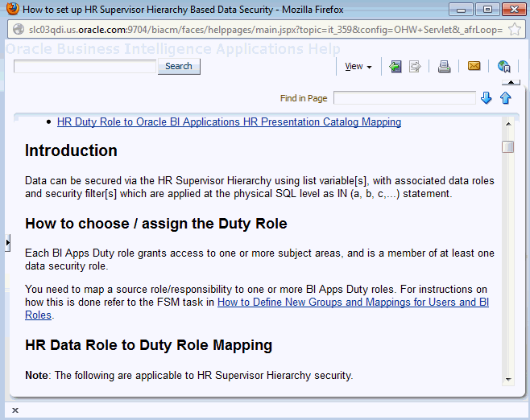Viewport: 530px width, 420px height.
Task: Maximize the Firefox window
Action: tap(487, 10)
